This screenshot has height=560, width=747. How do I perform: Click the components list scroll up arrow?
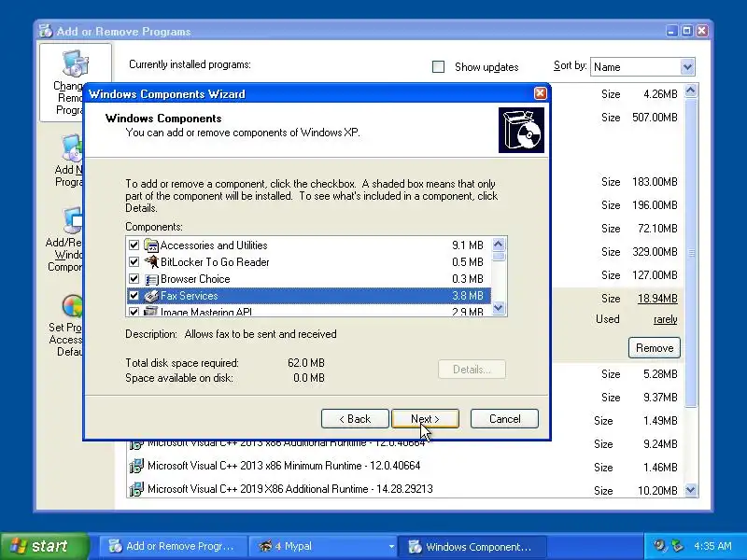click(x=499, y=245)
